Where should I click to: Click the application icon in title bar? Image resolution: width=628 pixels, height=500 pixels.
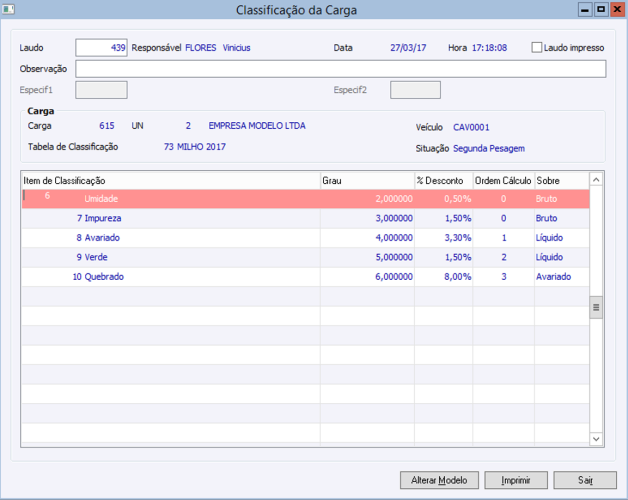pos(8,9)
